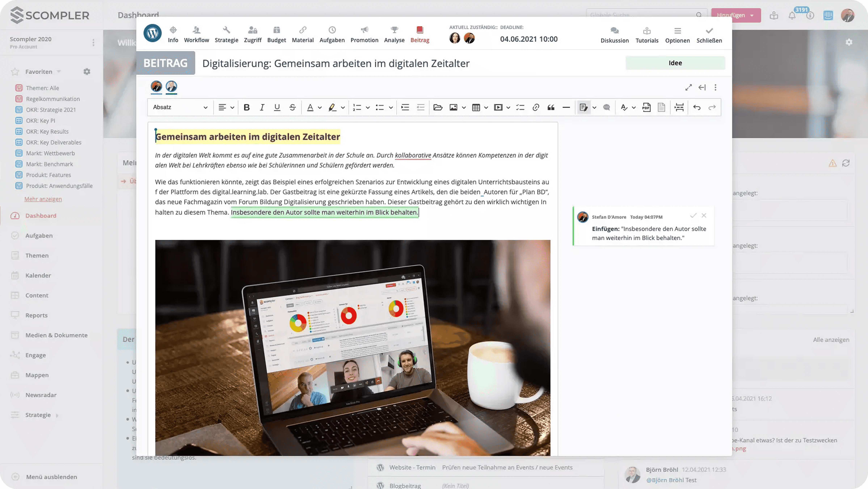Viewport: 868px width, 489px height.
Task: Click the Schließen button
Action: pyautogui.click(x=709, y=35)
